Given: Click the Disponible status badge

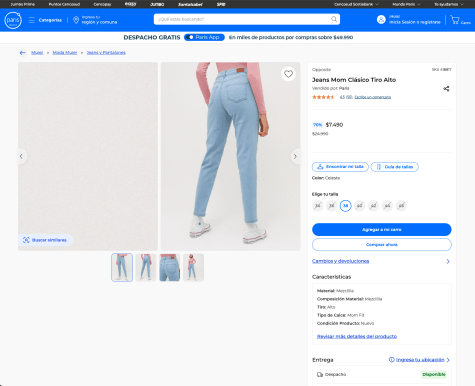Looking at the screenshot, I should click(434, 374).
